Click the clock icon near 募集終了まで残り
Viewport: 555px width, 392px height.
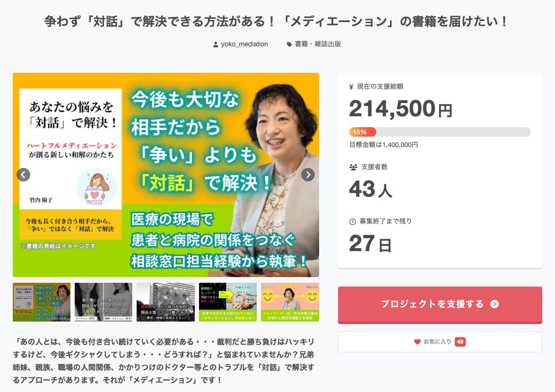[x=353, y=222]
